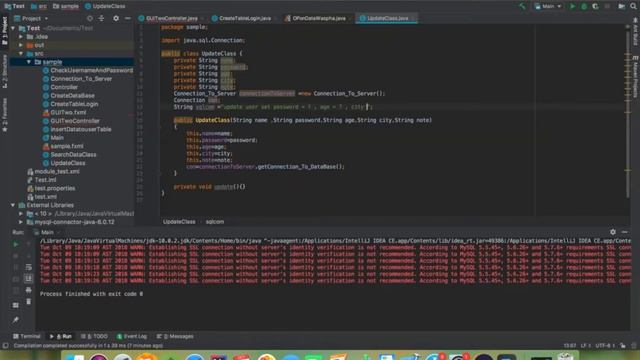The height and width of the screenshot is (360, 640).
Task: Toggle the Favorites side tab
Action: [x=4, y=115]
